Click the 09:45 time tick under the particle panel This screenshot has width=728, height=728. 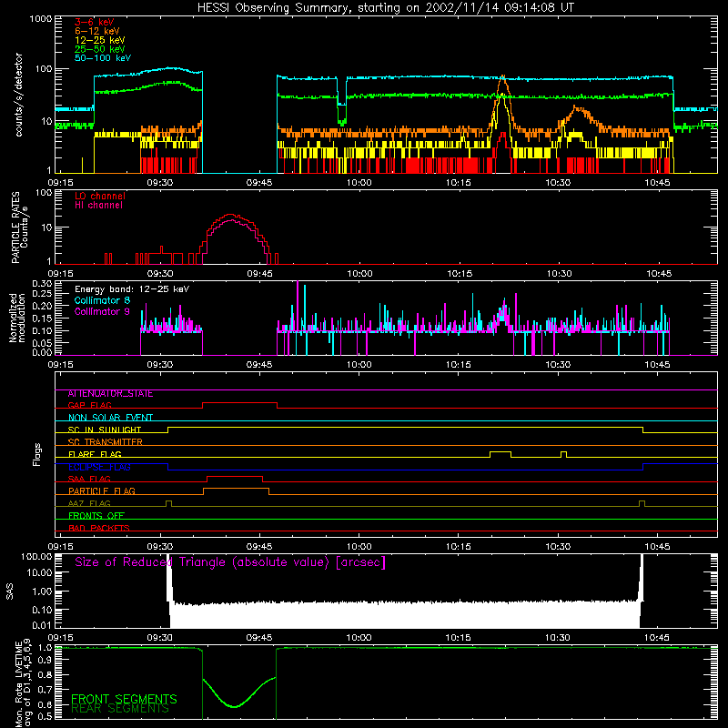259,274
